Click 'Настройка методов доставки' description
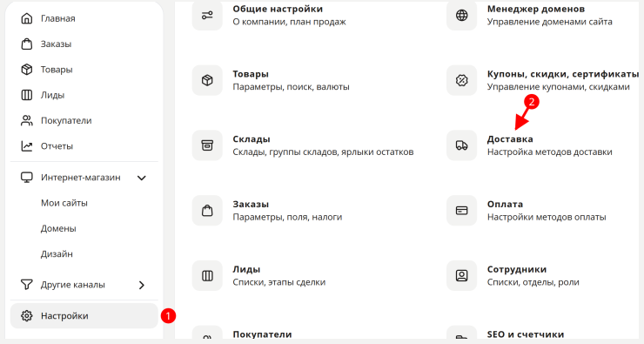The image size is (644, 344). pos(549,152)
